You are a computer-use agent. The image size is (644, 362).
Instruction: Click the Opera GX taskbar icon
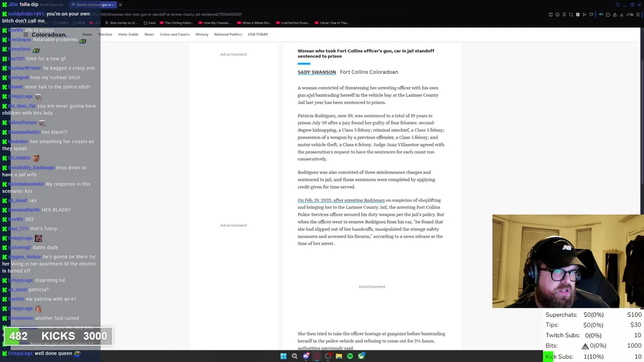coord(316,356)
